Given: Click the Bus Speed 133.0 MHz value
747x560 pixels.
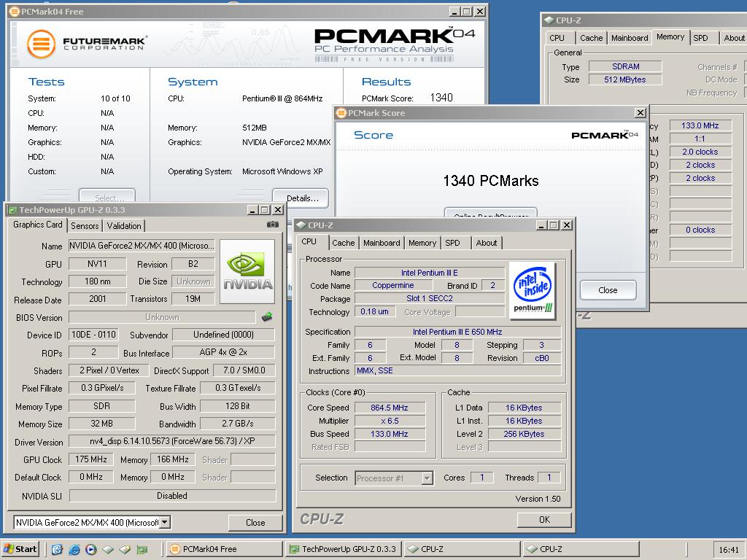Looking at the screenshot, I should tap(390, 434).
